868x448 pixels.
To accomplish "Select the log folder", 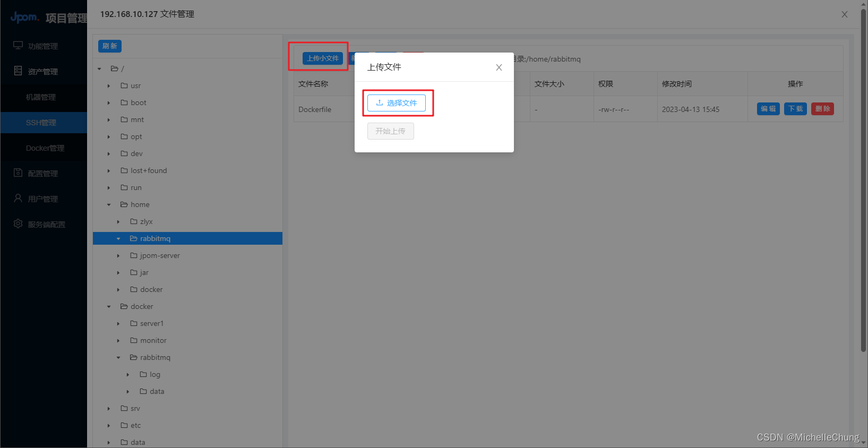I will pos(150,374).
